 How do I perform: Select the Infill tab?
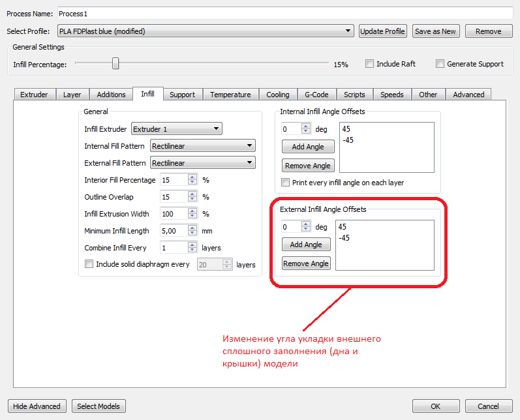[147, 94]
